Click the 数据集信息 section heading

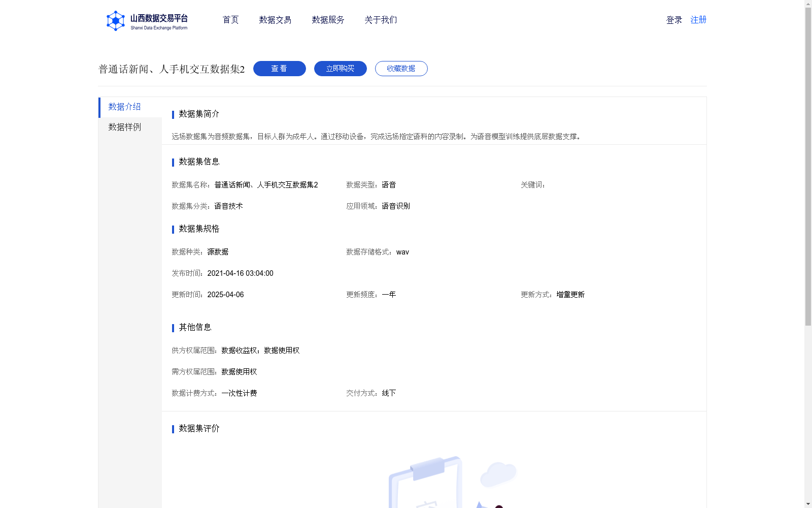point(199,162)
